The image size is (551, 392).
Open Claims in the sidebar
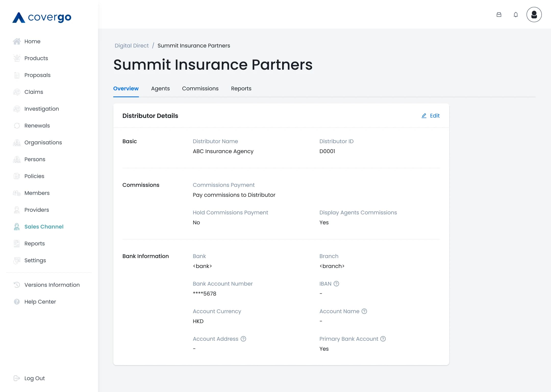pos(34,92)
